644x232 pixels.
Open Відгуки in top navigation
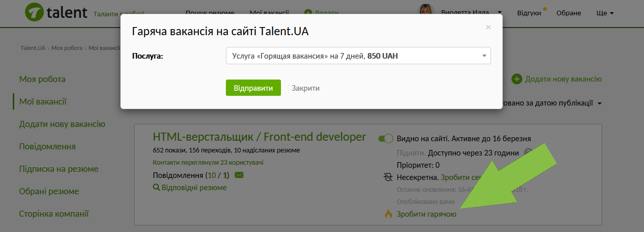click(x=529, y=13)
